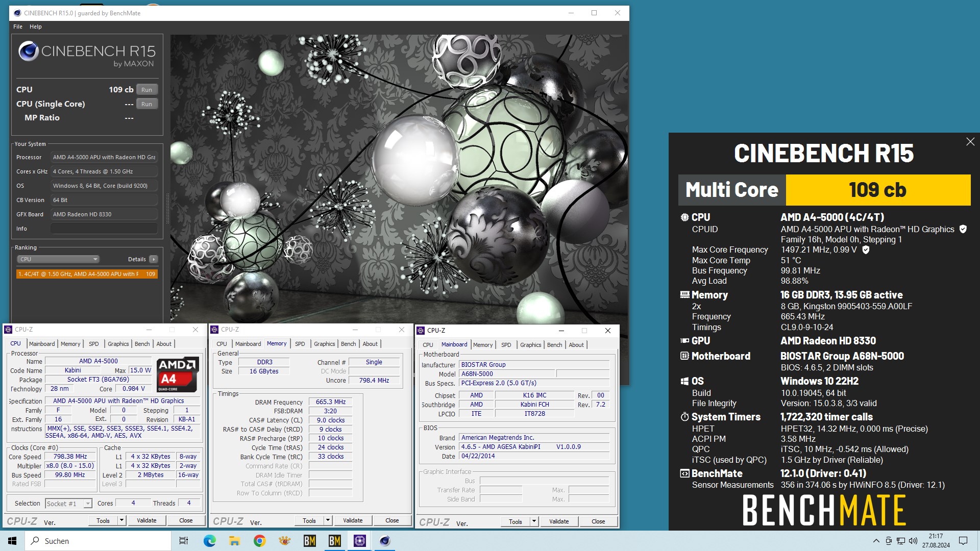Open the ranking CPU dropdown in Cinebench
This screenshot has height=551, width=980.
tap(59, 259)
